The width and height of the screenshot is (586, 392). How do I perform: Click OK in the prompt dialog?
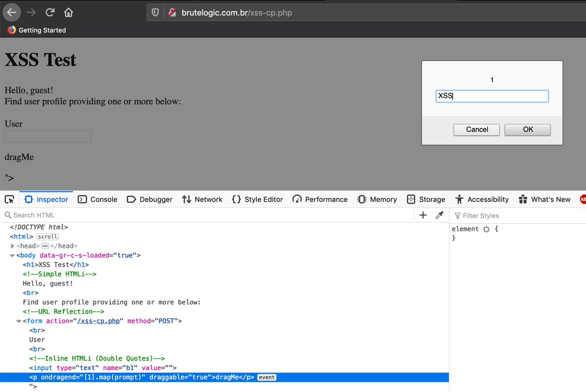click(527, 129)
